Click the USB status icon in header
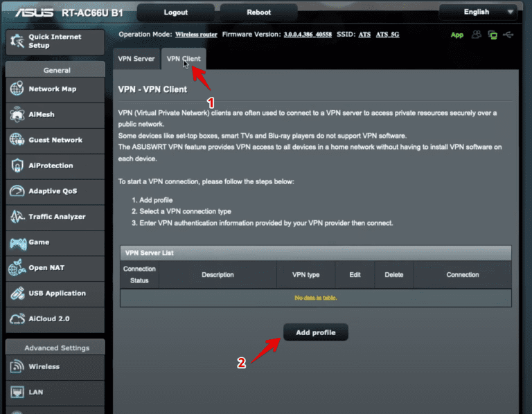The width and height of the screenshot is (532, 414). [510, 35]
